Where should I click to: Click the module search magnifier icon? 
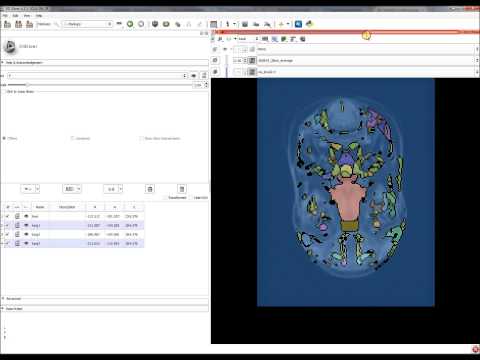coord(56,24)
